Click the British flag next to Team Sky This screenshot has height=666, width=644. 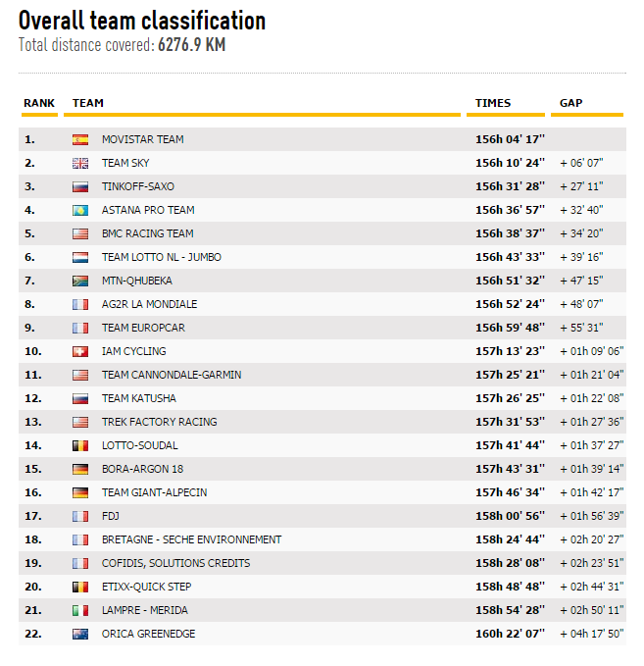80,163
